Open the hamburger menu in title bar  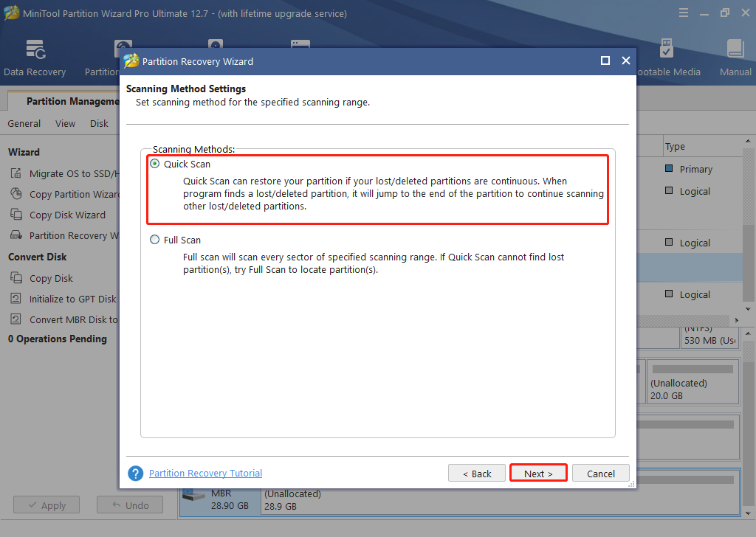pos(684,13)
